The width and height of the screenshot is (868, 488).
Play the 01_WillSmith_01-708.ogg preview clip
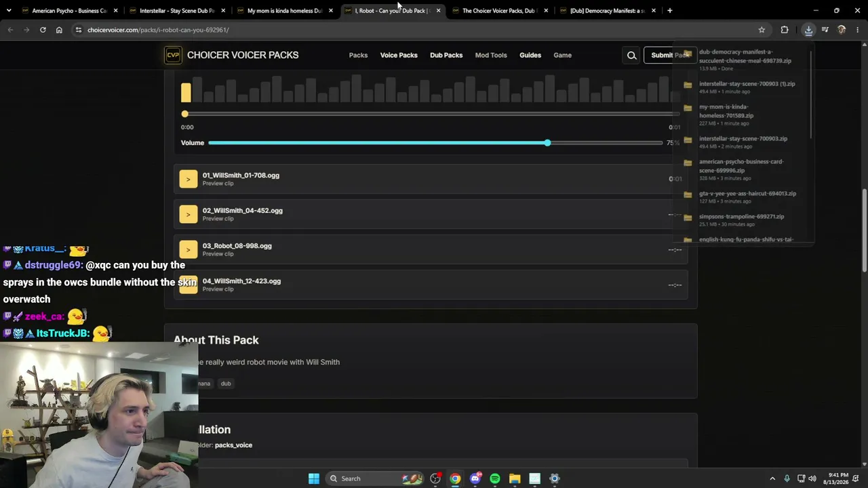[x=189, y=179]
